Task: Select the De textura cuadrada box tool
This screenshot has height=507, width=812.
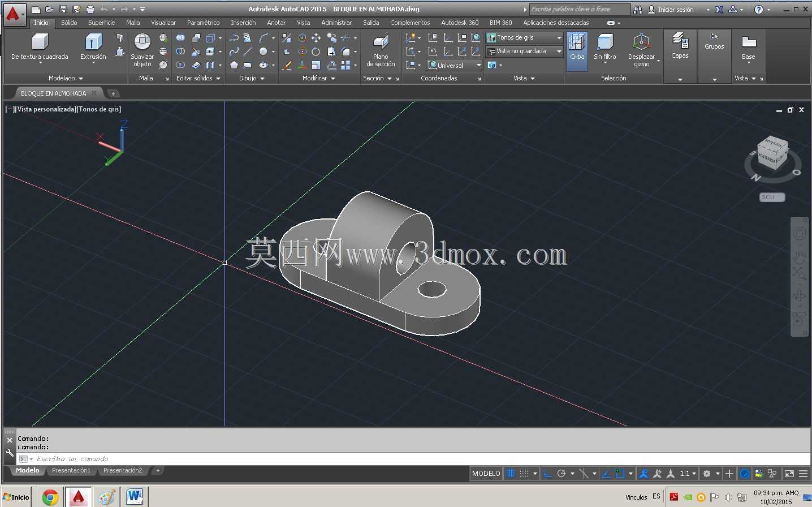Action: tap(40, 42)
